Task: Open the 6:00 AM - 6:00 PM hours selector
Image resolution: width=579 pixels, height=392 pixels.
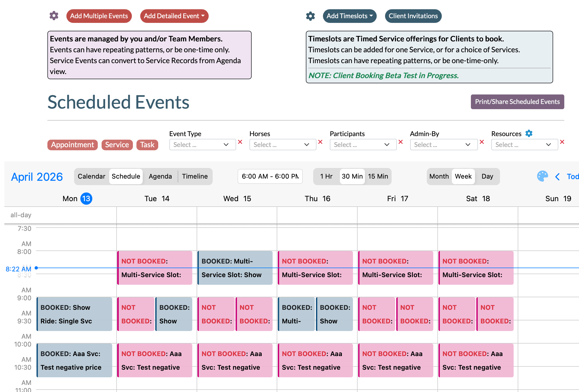Action: tap(270, 176)
